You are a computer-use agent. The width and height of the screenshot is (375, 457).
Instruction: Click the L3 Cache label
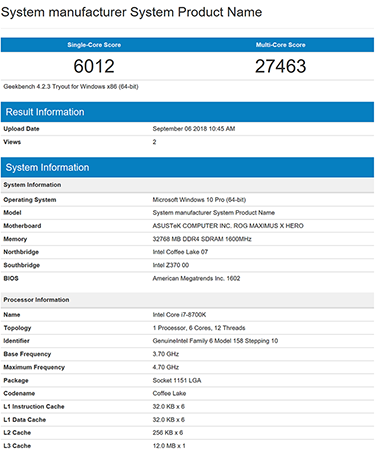pyautogui.click(x=17, y=446)
